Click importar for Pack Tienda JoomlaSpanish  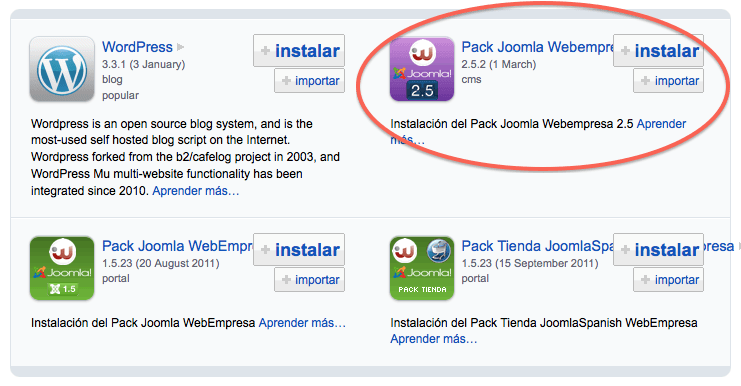669,280
